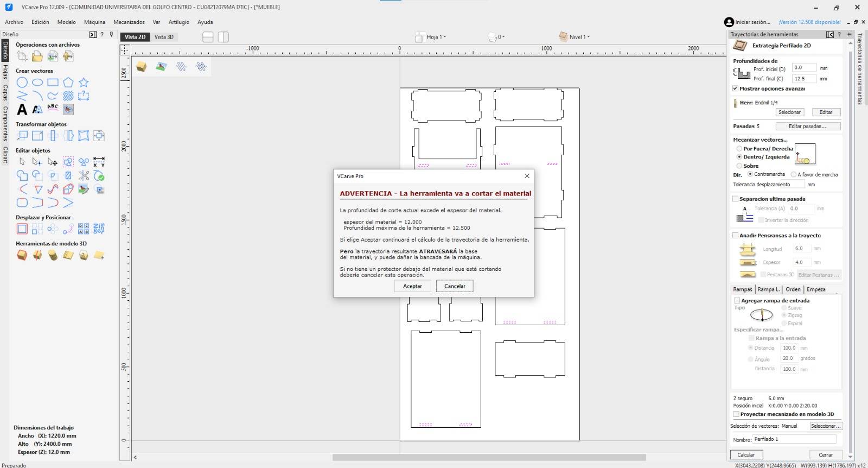Open the Rampa L. tab
The width and height of the screenshot is (868, 468).
click(769, 289)
